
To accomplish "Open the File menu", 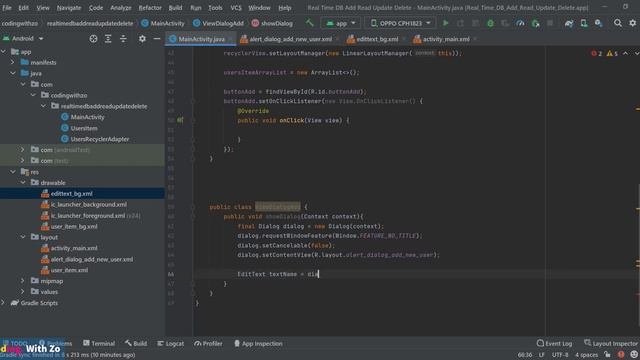I will click(x=7, y=8).
